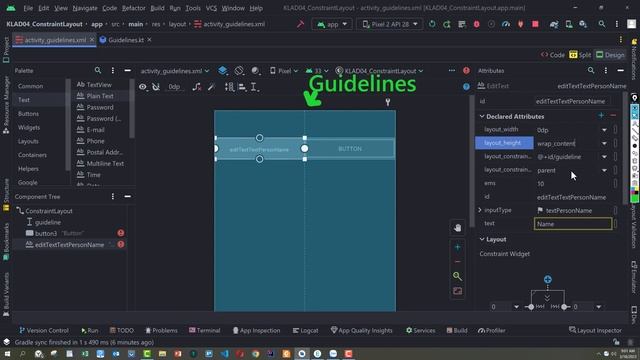
Task: Open the Logcat tool window
Action: click(x=305, y=331)
